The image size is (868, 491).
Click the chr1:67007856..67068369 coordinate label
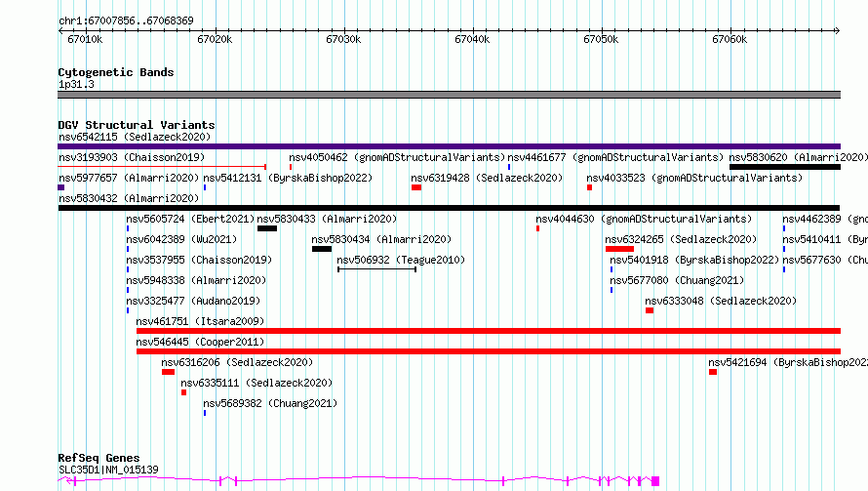(x=126, y=20)
